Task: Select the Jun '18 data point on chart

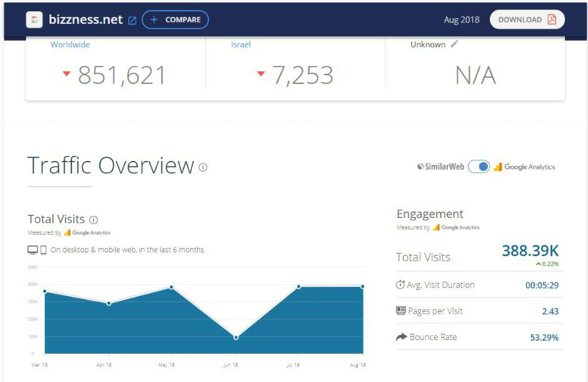Action: (236, 337)
